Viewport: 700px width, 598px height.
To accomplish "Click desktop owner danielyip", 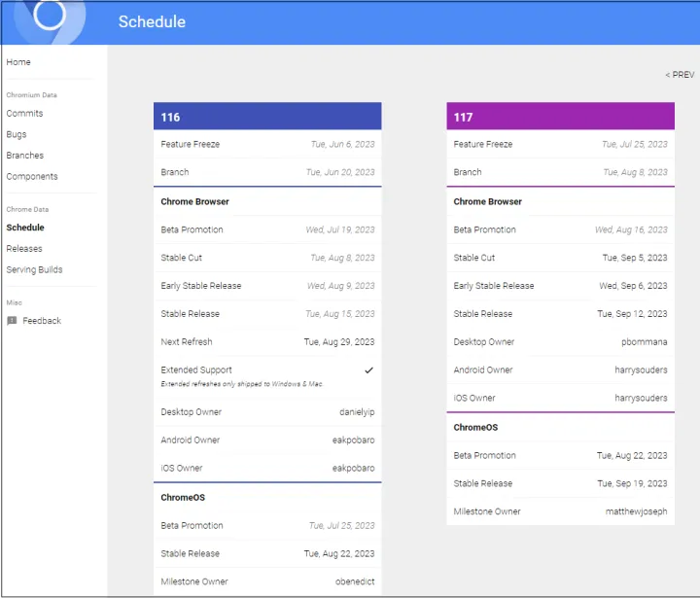I will coord(356,412).
